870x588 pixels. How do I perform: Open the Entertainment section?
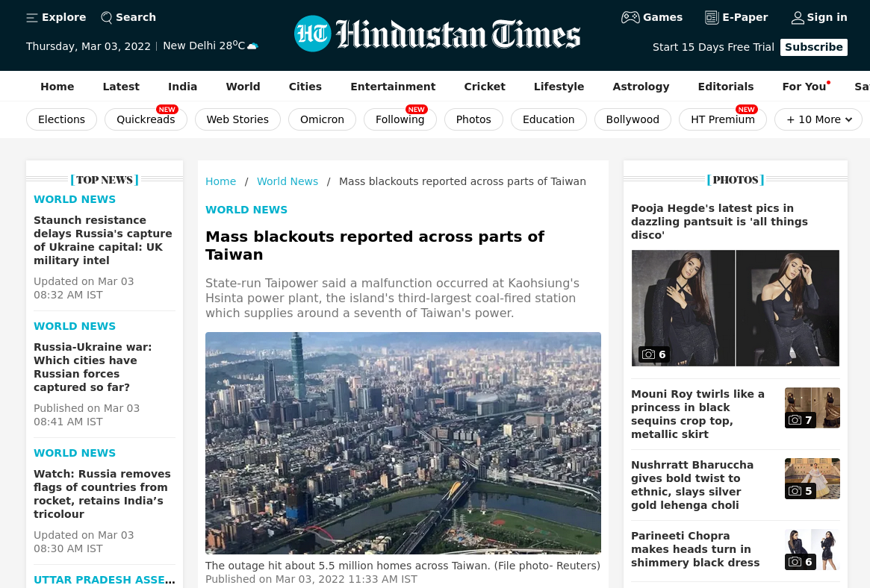point(393,87)
